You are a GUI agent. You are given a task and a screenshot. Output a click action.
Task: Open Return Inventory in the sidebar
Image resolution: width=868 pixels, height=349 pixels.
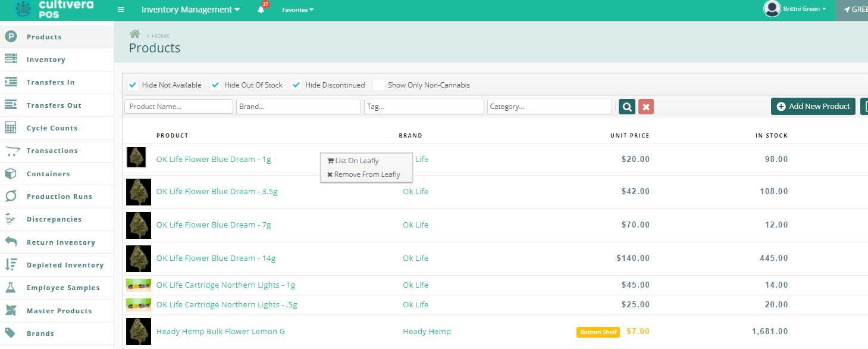click(61, 242)
